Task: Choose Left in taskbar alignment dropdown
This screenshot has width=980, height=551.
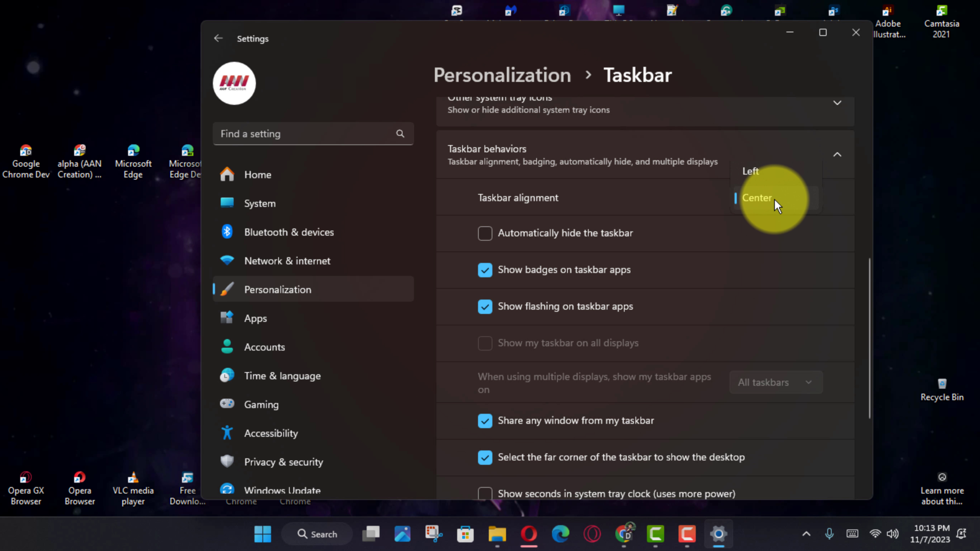Action: point(750,171)
